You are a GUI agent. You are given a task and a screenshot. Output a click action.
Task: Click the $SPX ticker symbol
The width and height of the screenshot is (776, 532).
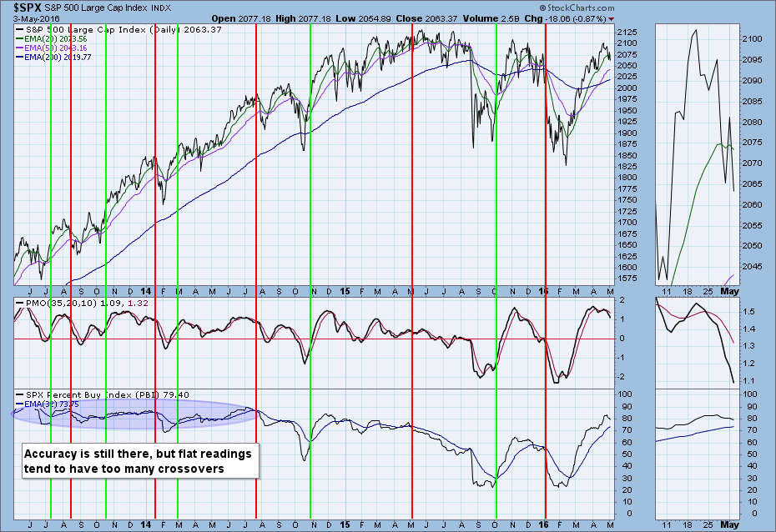[28, 8]
